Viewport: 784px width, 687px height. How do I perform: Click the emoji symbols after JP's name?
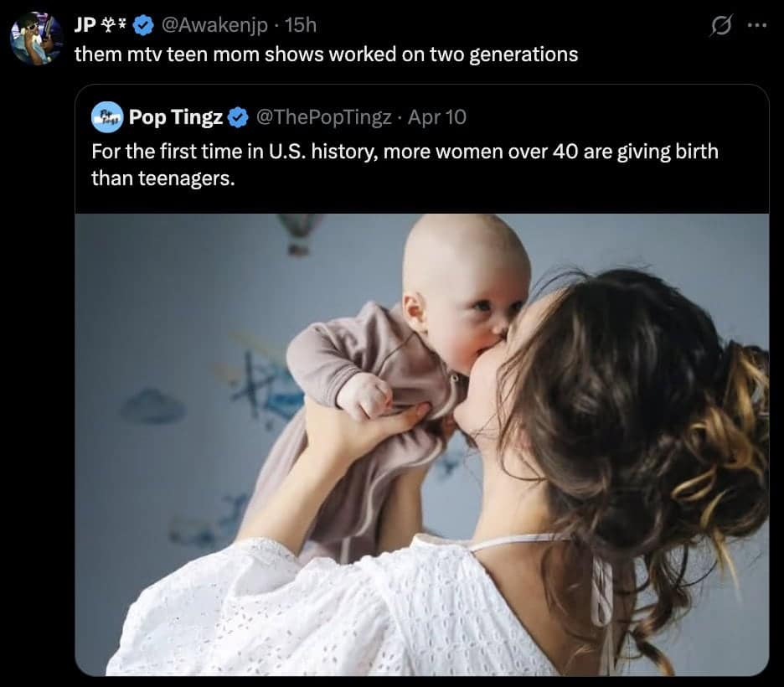(x=113, y=26)
